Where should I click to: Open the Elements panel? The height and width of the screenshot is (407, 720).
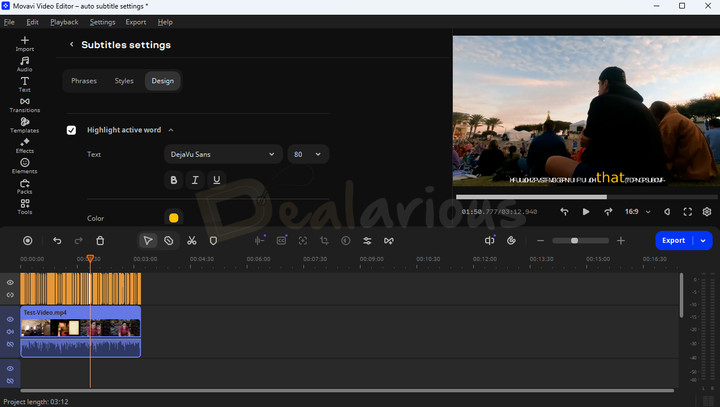pyautogui.click(x=25, y=166)
